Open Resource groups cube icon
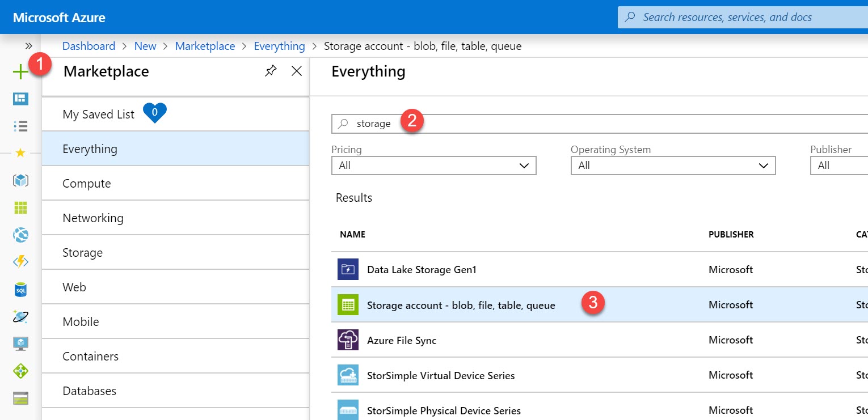The width and height of the screenshot is (868, 420). (20, 180)
